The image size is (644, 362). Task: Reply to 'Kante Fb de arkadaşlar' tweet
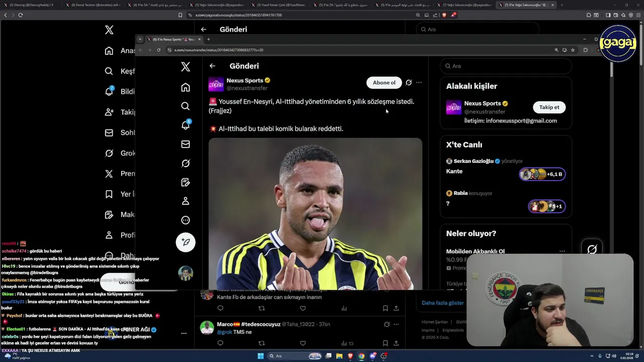[220, 308]
